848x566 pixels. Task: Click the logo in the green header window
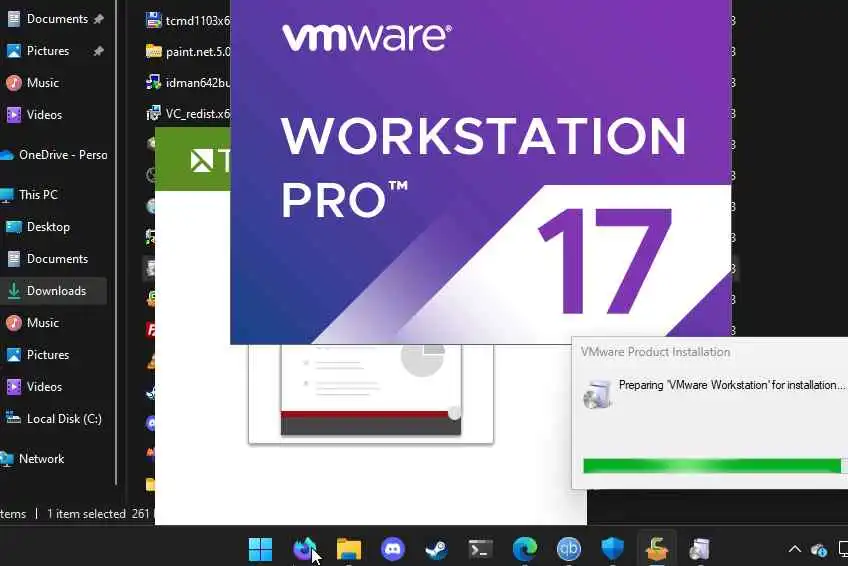(x=201, y=161)
